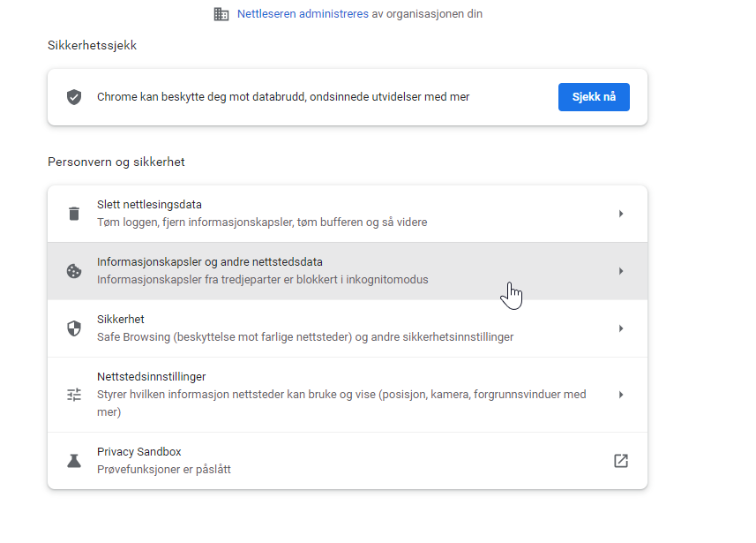Image resolution: width=756 pixels, height=543 pixels.
Task: Click the organization building icon
Action: coord(221,14)
